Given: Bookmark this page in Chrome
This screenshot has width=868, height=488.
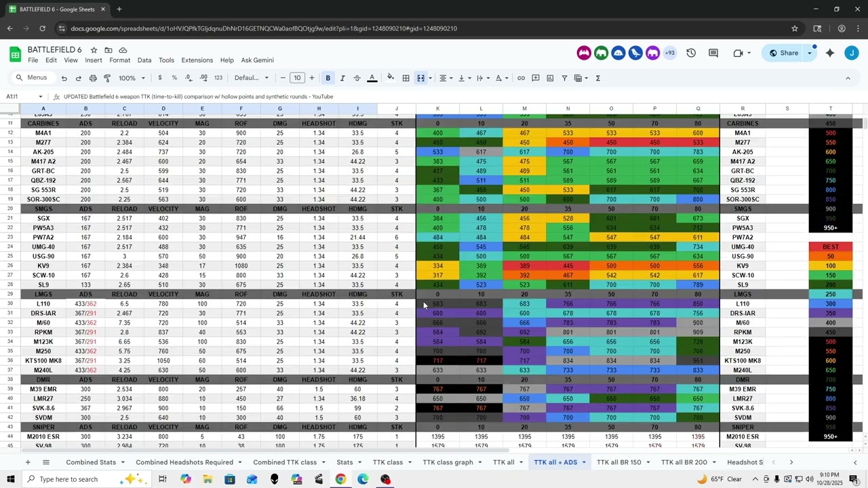Looking at the screenshot, I should pos(795,28).
